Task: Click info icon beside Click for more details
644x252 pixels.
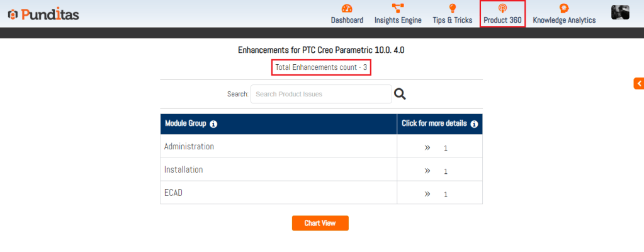Action: [474, 124]
